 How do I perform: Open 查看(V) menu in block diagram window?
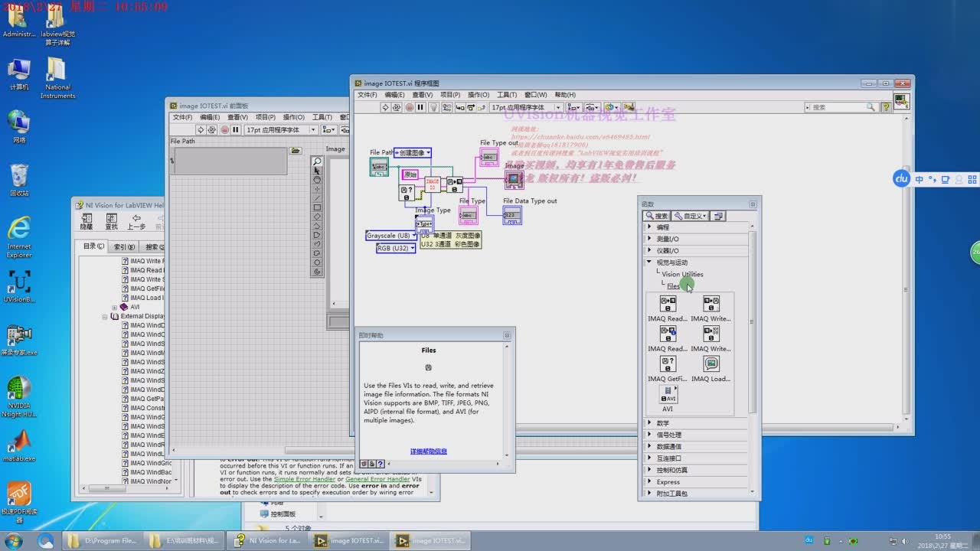(423, 95)
